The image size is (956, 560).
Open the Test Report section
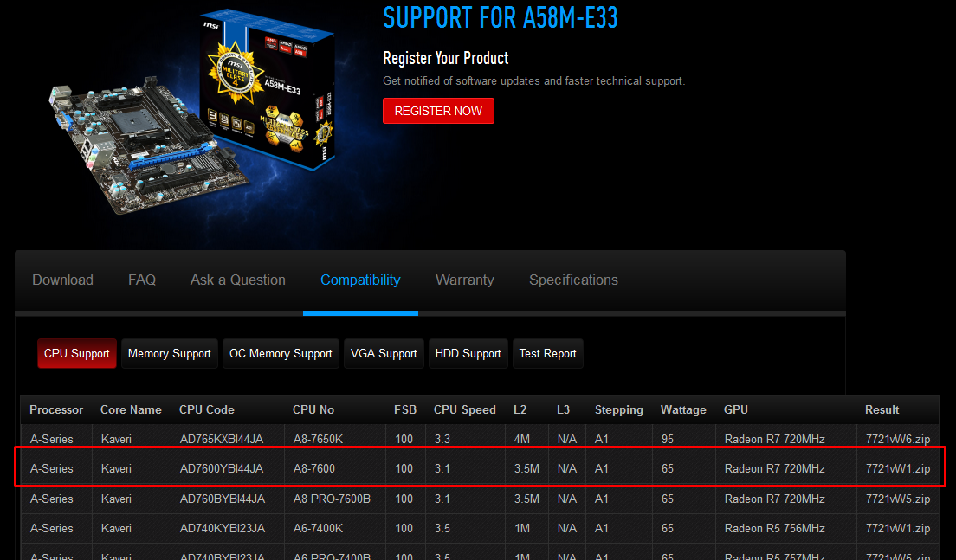[547, 353]
